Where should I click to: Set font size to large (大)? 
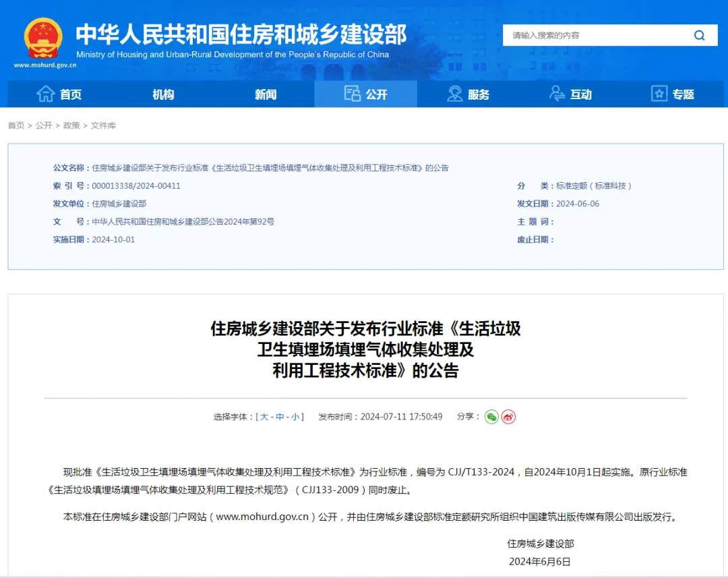click(264, 417)
